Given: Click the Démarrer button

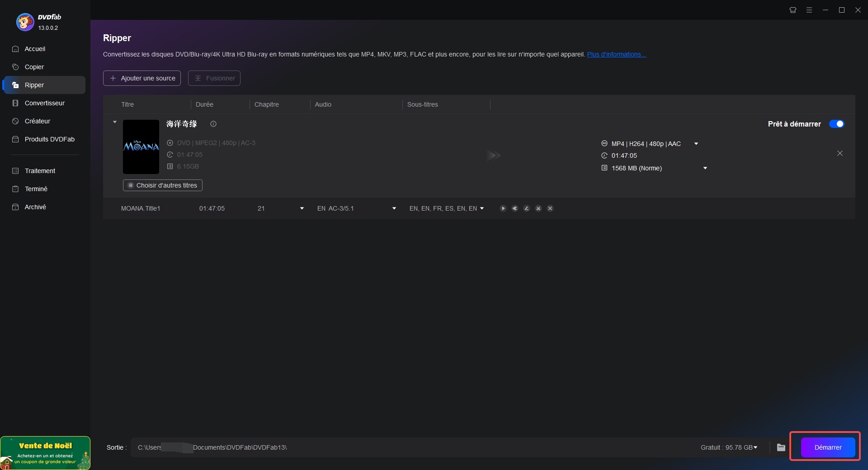Looking at the screenshot, I should point(828,447).
